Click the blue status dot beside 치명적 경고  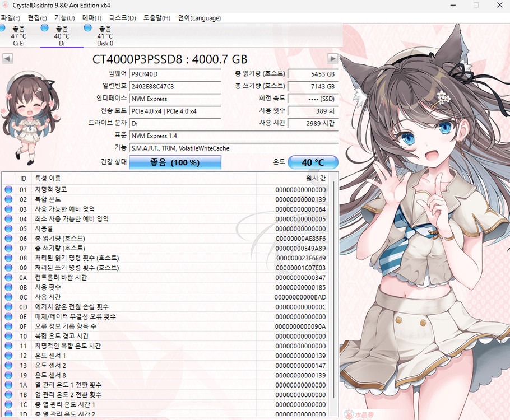[x=7, y=189]
